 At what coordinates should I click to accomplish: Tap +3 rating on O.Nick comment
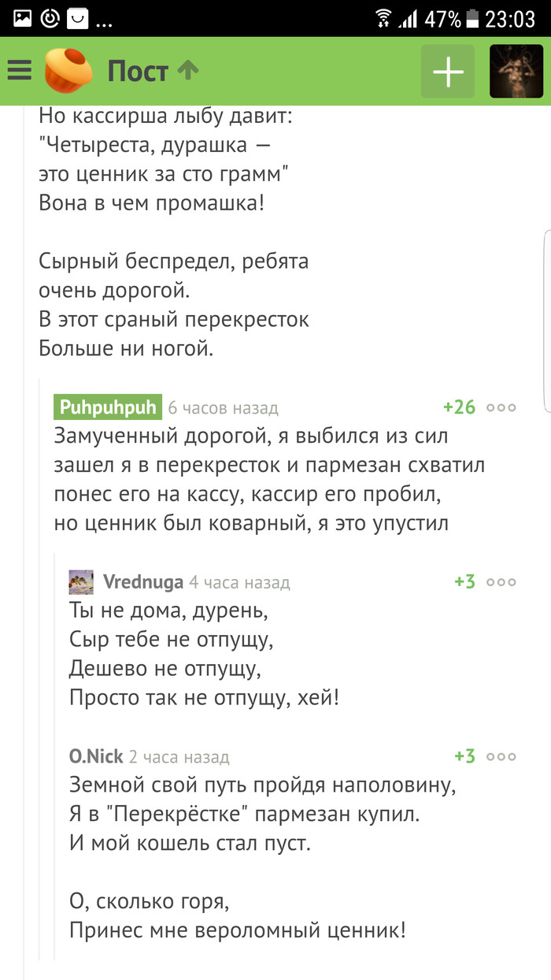pyautogui.click(x=464, y=757)
